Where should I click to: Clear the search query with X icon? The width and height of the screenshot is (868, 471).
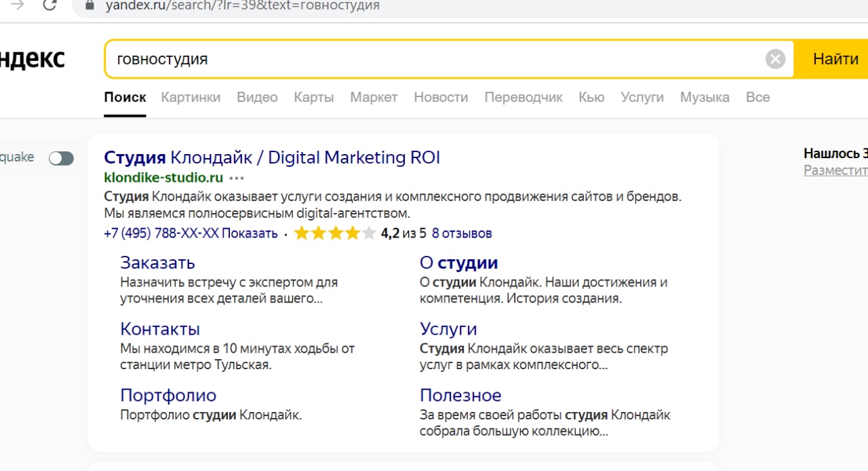pyautogui.click(x=775, y=59)
